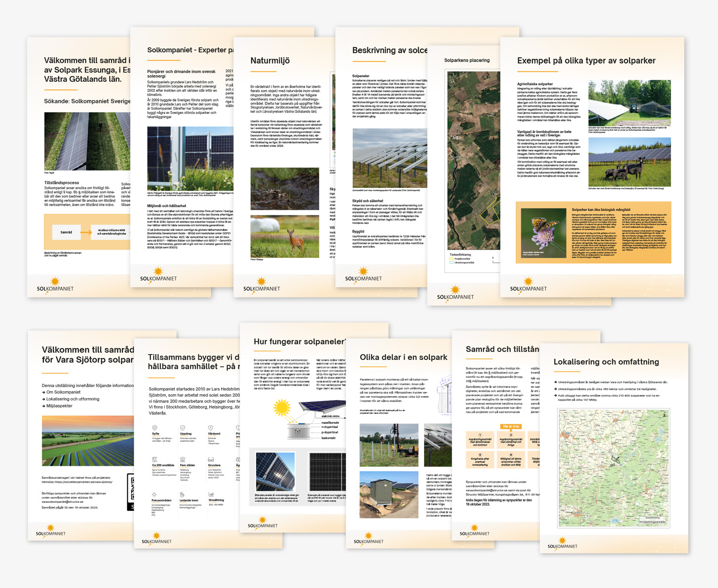The image size is (718, 588).
Task: Click step 5 Kungörelse efter eventuell komplettering box
Action: (480, 460)
